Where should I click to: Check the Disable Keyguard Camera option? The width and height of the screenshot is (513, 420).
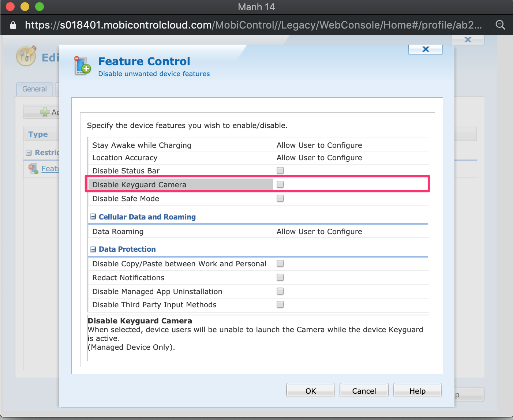280,184
